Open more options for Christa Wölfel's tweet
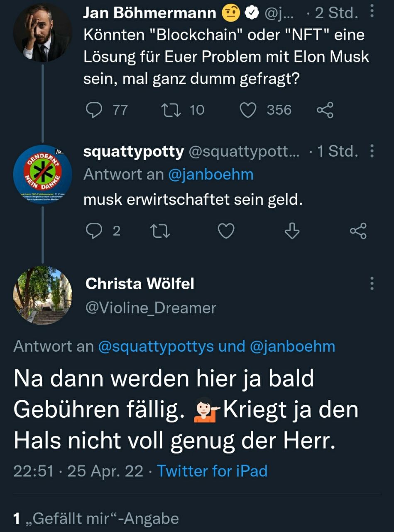 (x=372, y=284)
